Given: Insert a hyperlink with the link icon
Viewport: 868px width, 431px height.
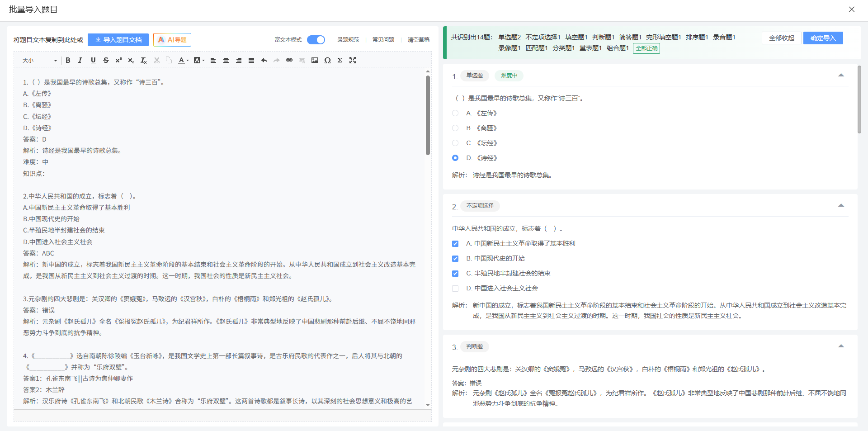Looking at the screenshot, I should pyautogui.click(x=289, y=60).
